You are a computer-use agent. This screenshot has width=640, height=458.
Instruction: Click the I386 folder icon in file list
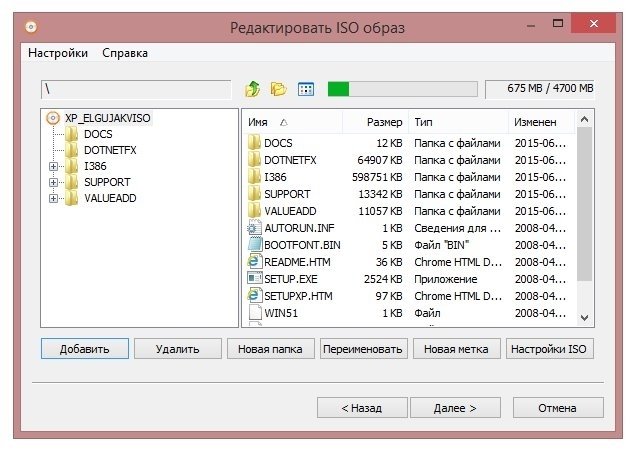tap(254, 177)
